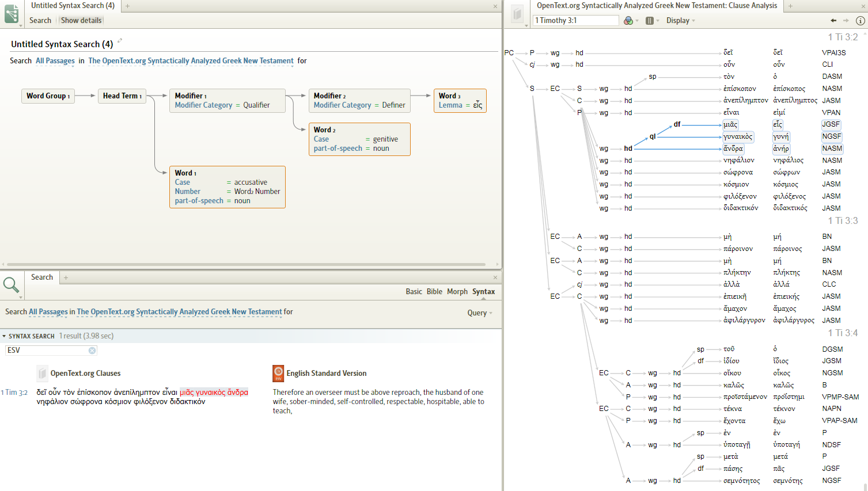Screen dimensions: 868x491
Task: Click the VPAI3S morphology code
Action: pyautogui.click(x=834, y=53)
